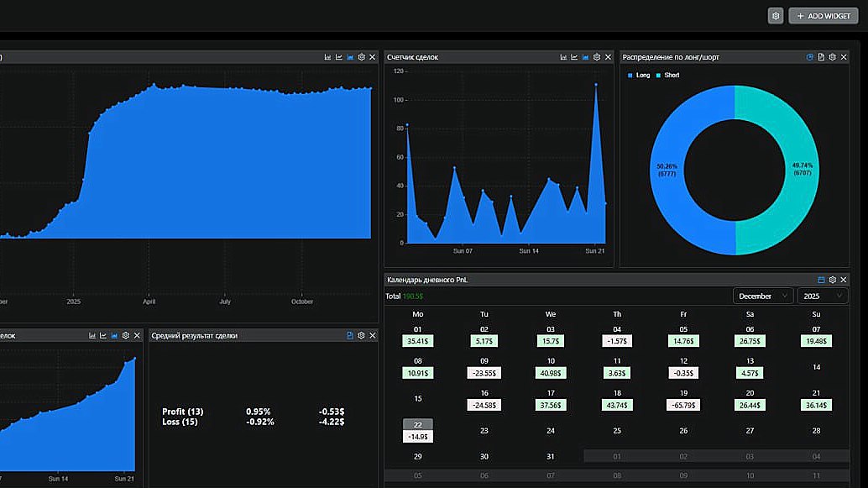Open settings of Распределение по лонг/шорт widget

pos(832,57)
